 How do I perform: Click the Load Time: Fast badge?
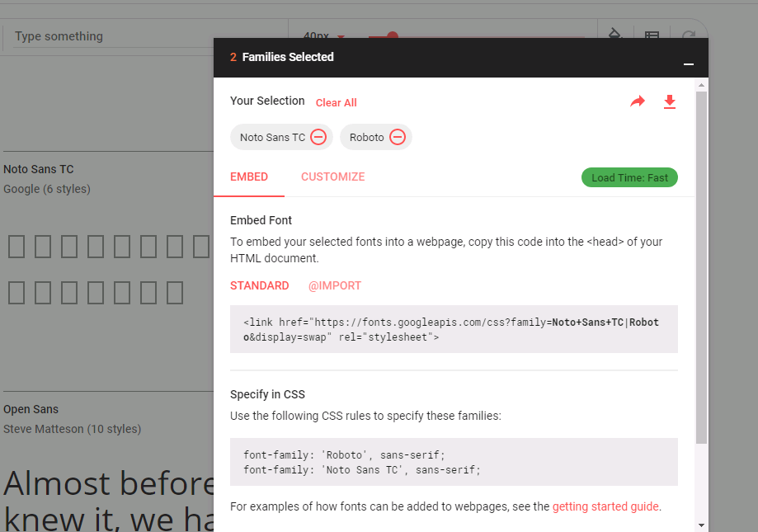pyautogui.click(x=629, y=177)
